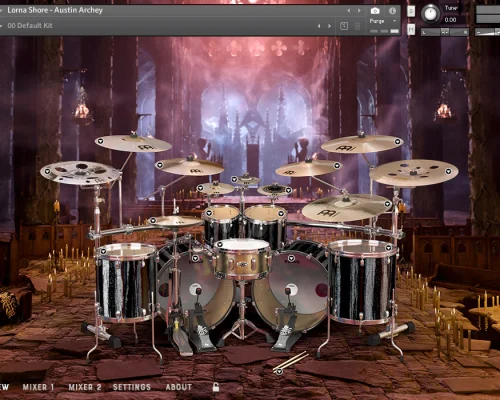Load the next preset after 00 Default Kit
This screenshot has width=500, height=400.
(330, 26)
